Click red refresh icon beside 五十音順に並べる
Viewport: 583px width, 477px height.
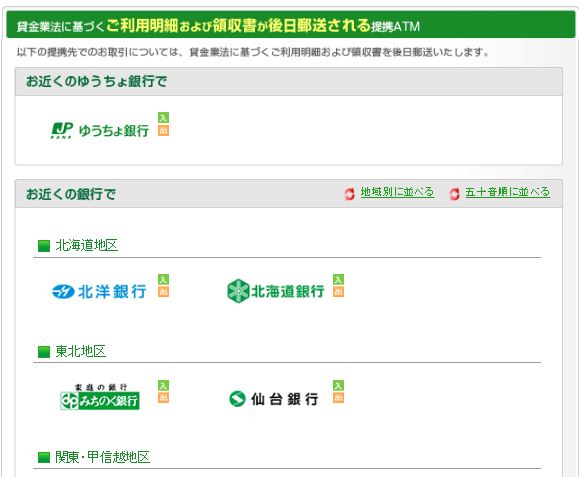coord(454,194)
